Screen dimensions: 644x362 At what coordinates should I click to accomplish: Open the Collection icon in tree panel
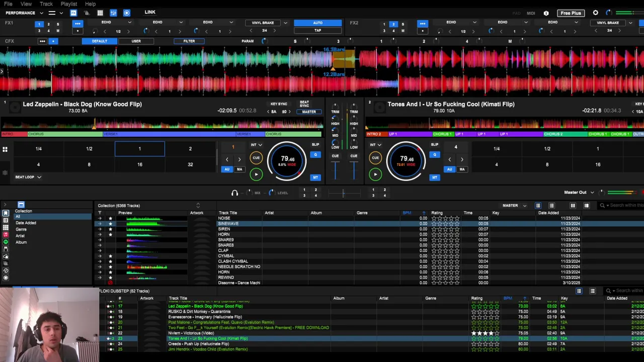pyautogui.click(x=6, y=213)
